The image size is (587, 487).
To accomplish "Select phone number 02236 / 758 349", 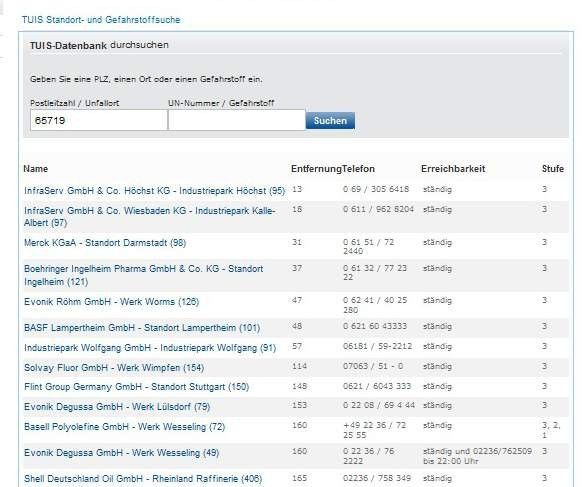I will (x=377, y=478).
